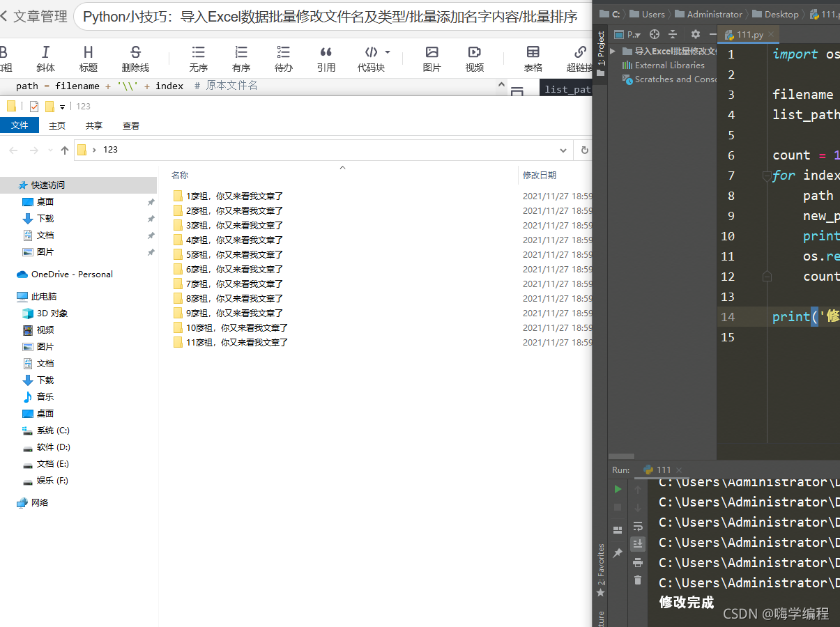
Task: Open the project view mode dropdown
Action: tap(629, 34)
